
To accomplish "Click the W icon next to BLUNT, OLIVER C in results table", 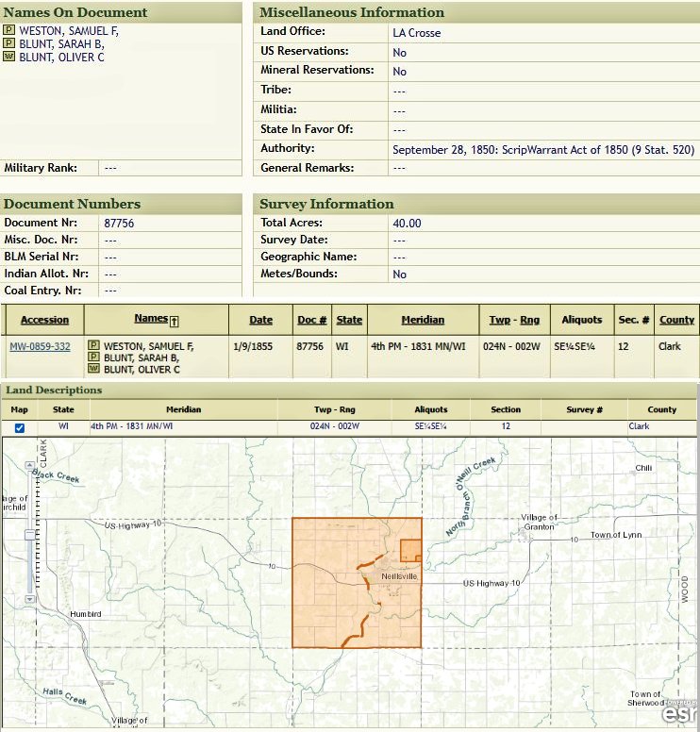I will point(93,370).
